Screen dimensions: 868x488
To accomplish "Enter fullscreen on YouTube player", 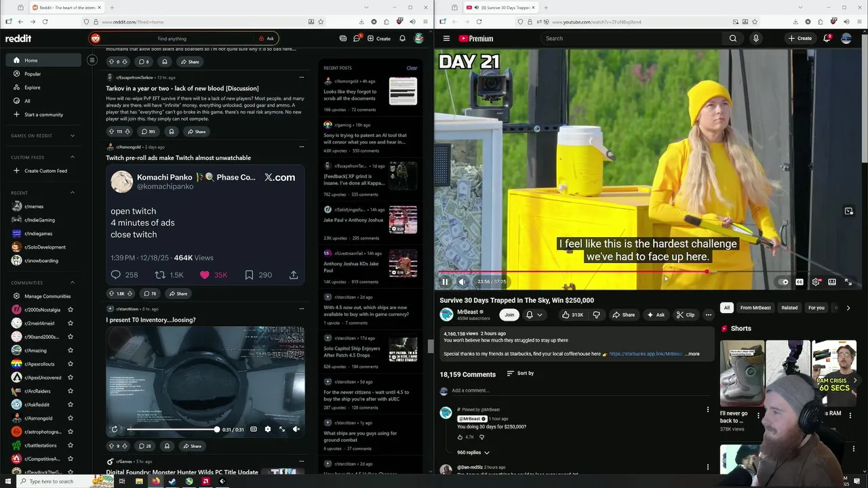I will [848, 282].
